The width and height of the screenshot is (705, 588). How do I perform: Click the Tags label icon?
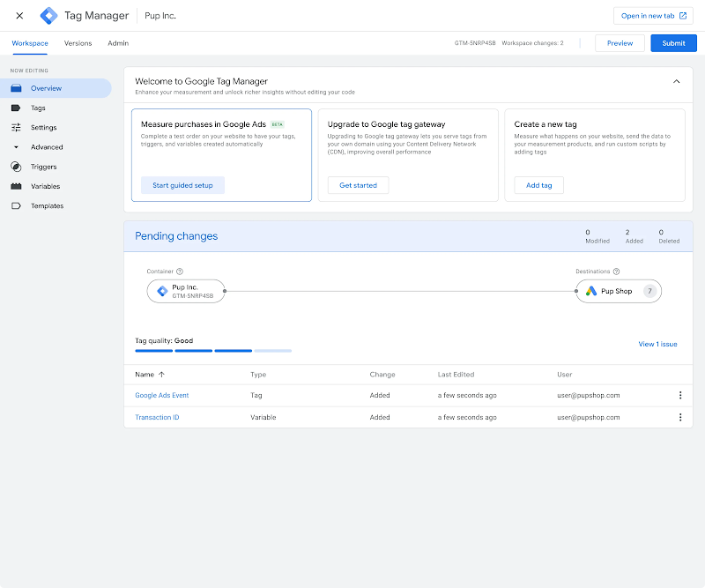tap(16, 108)
